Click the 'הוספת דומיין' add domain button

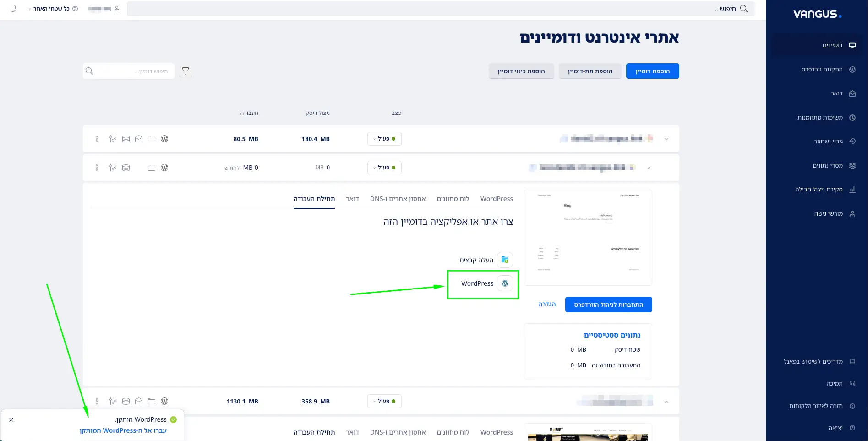652,71
